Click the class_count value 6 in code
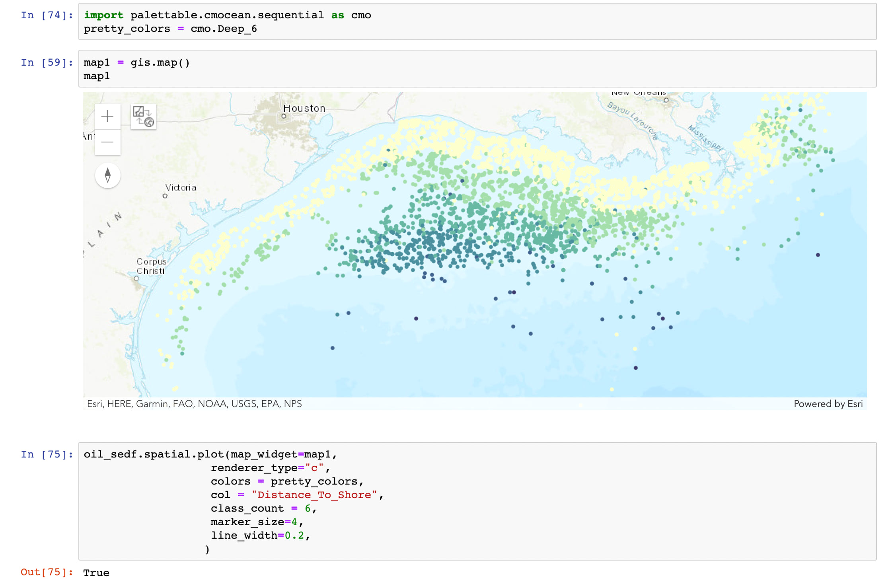This screenshot has height=588, width=888. tap(308, 508)
